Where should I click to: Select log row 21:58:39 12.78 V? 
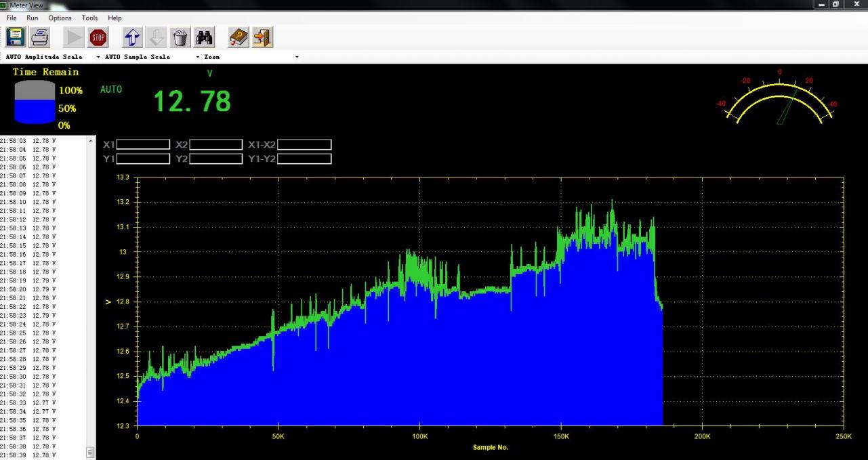tap(28, 455)
